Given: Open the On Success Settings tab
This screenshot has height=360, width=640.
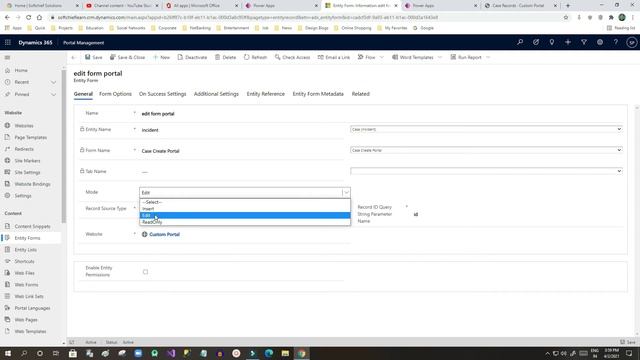Looking at the screenshot, I should tap(162, 94).
